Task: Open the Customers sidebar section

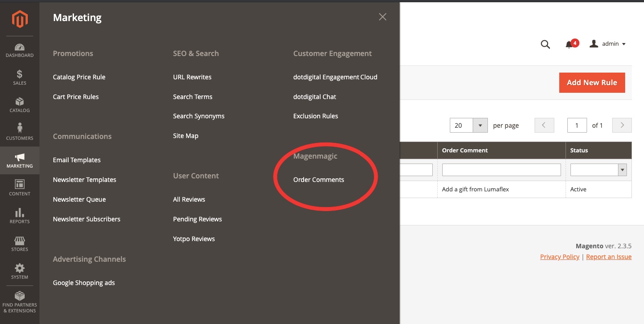Action: (20, 133)
